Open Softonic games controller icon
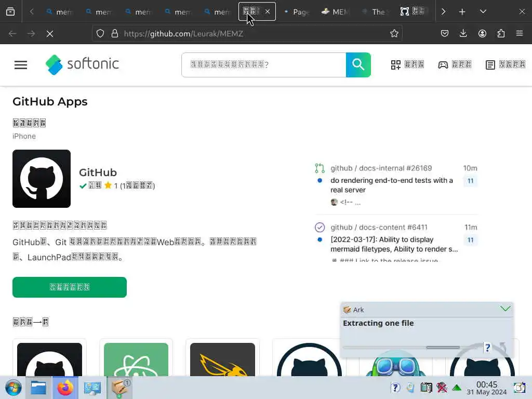532x399 pixels. point(443,65)
